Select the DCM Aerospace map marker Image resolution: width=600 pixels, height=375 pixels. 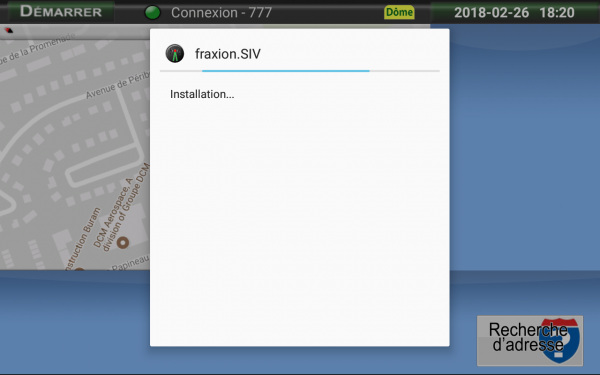(123, 243)
